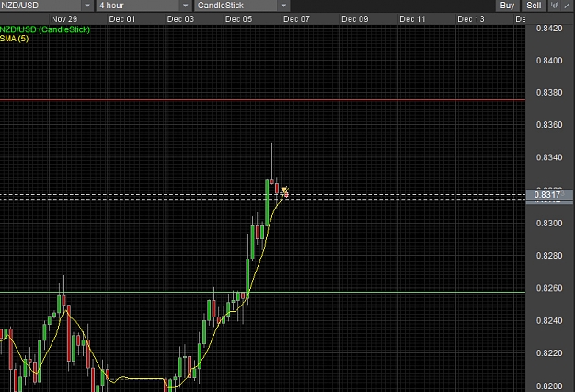Viewport: 575px width, 392px height.
Task: Open the chart indicators icon
Action: click(x=554, y=6)
